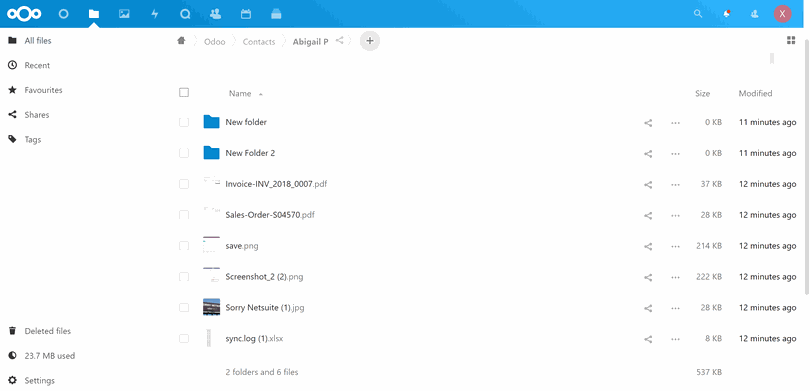Click the Nextcloud logo
This screenshot has width=810, height=391.
tap(24, 14)
